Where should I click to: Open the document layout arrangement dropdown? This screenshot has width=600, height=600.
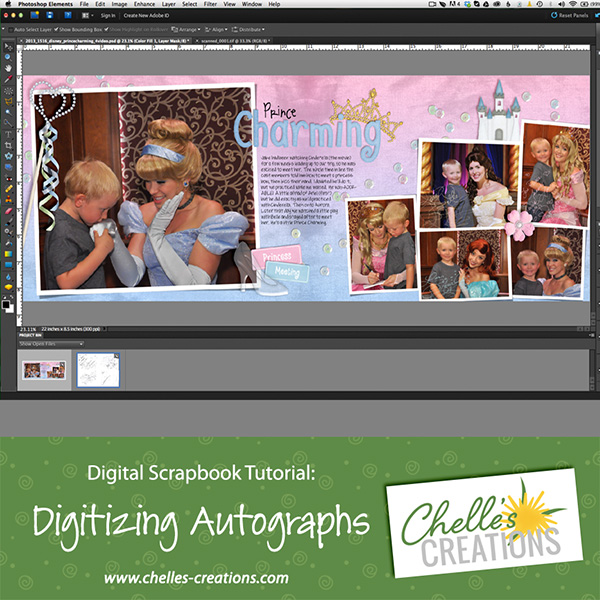click(x=88, y=15)
